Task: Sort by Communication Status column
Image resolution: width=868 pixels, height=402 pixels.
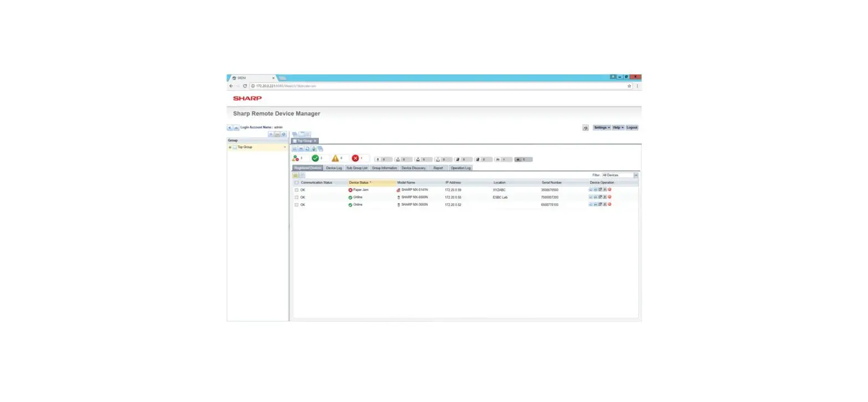Action: pyautogui.click(x=317, y=182)
